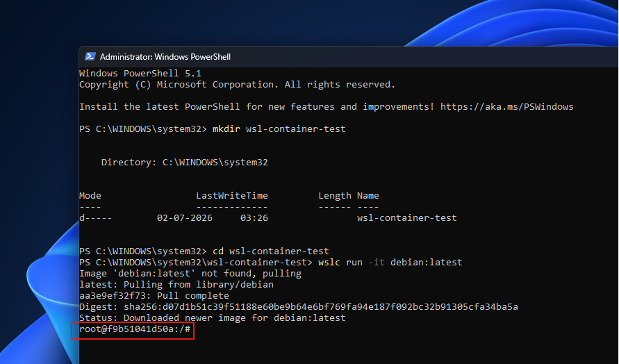The height and width of the screenshot is (364, 619).
Task: Click the 'Directory: C:\WINDOWS\system32' line
Action: point(184,163)
